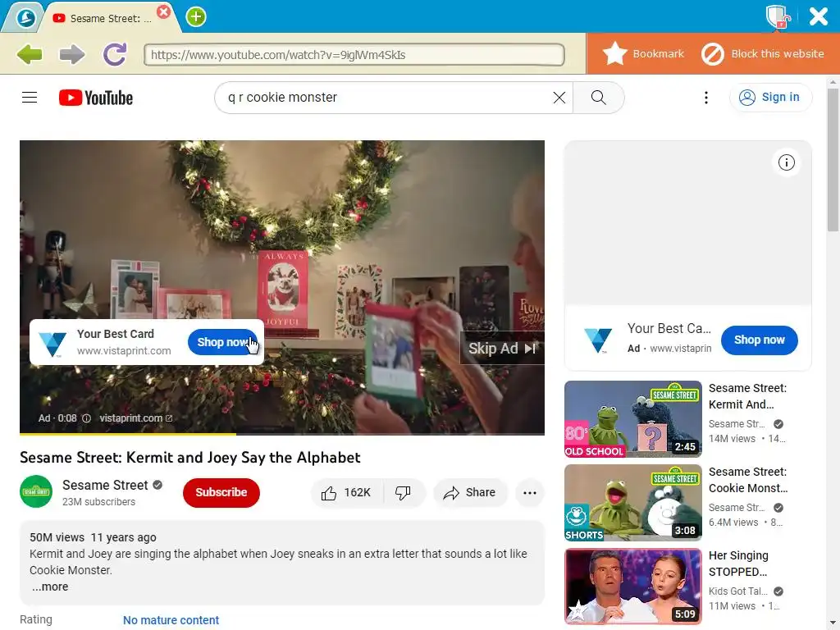Open YouTube settings three-dot menu
Viewport: 840px width, 630px height.
click(x=706, y=98)
